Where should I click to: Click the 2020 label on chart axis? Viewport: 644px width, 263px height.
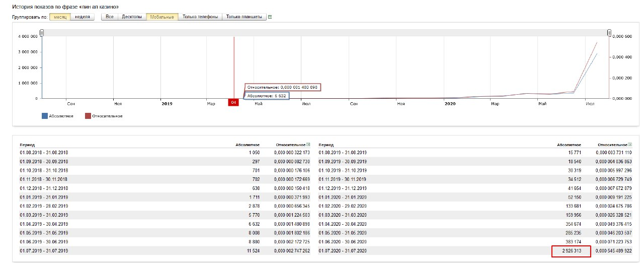pyautogui.click(x=450, y=103)
